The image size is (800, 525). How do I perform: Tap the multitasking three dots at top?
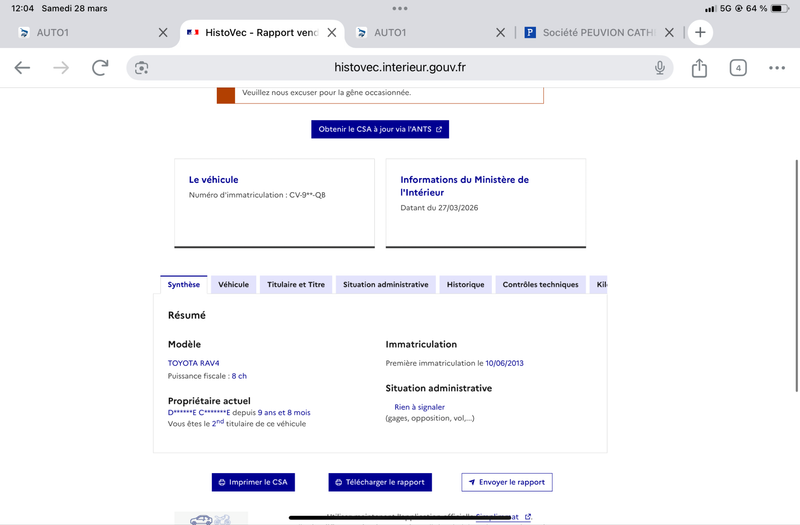[399, 8]
